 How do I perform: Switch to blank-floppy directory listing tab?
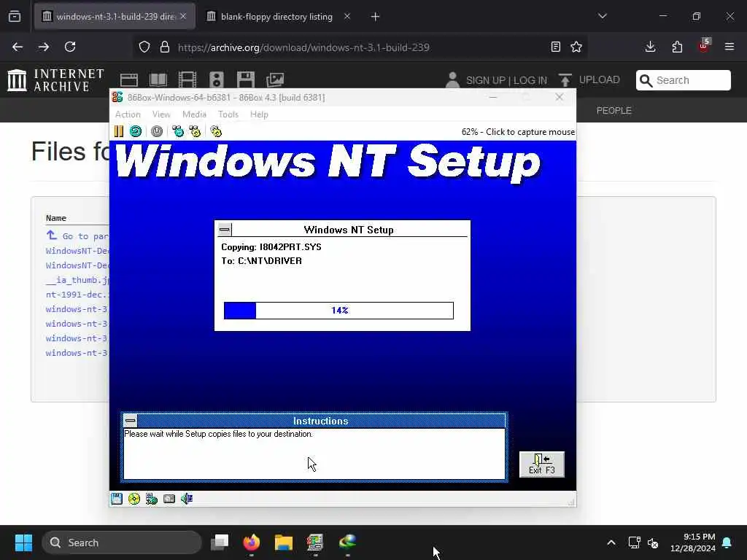click(x=276, y=17)
